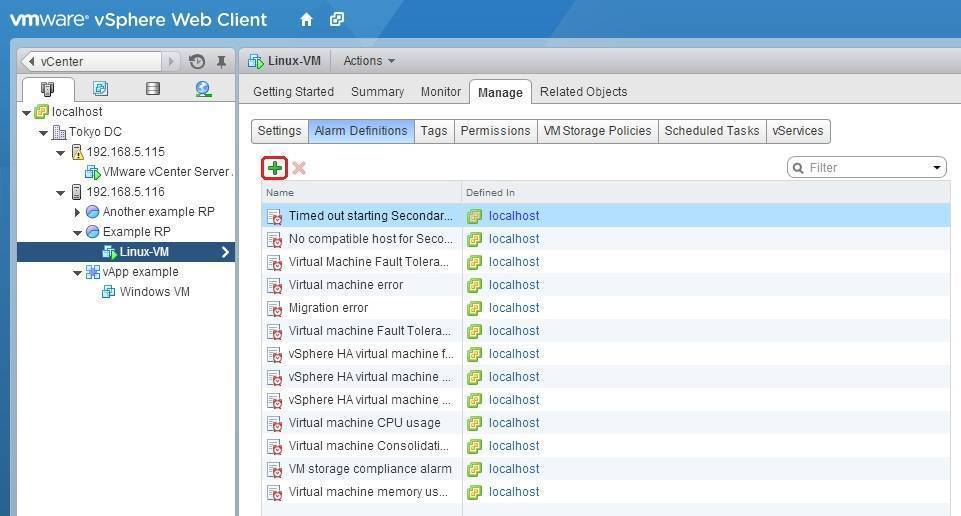Go to the vSphere Home icon
The image size is (961, 516).
pos(306,20)
